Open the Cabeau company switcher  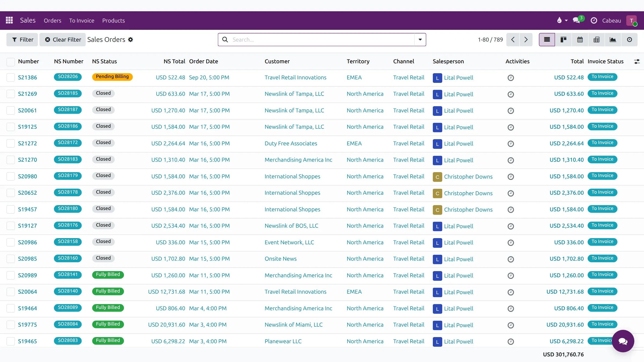tap(612, 21)
